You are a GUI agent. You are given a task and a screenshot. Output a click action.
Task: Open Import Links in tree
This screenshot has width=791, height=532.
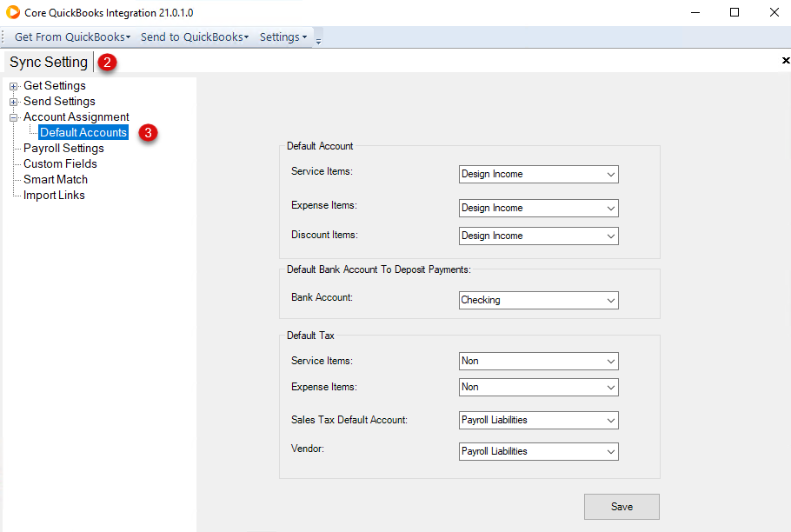point(54,195)
